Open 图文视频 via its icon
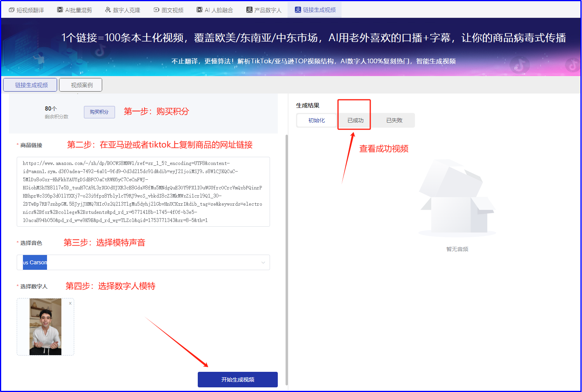582x392 pixels. (157, 9)
